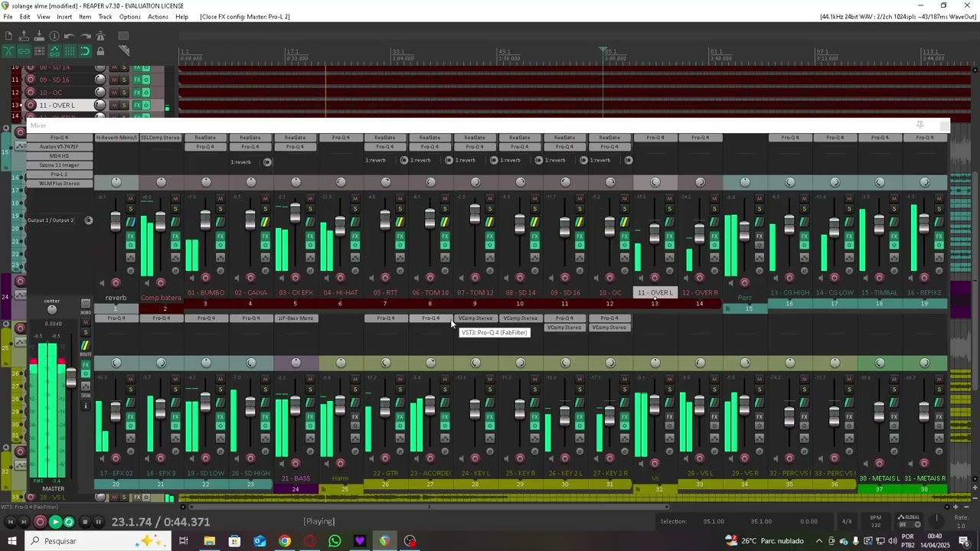Open the SSLComp Stereo plugin slot
This screenshot has height=551, width=980.
click(x=161, y=138)
